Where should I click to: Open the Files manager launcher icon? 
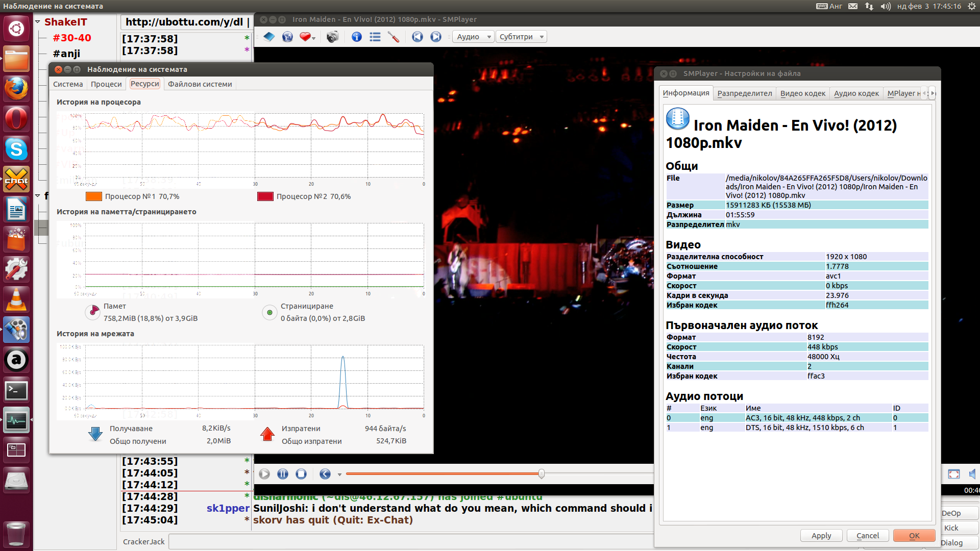[16, 59]
